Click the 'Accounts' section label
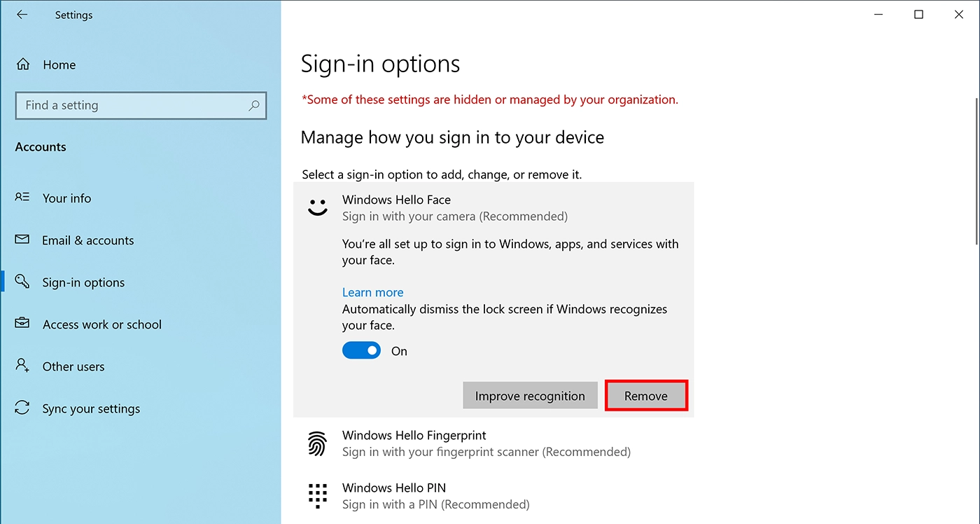Screen dimensions: 980x524 41,147
